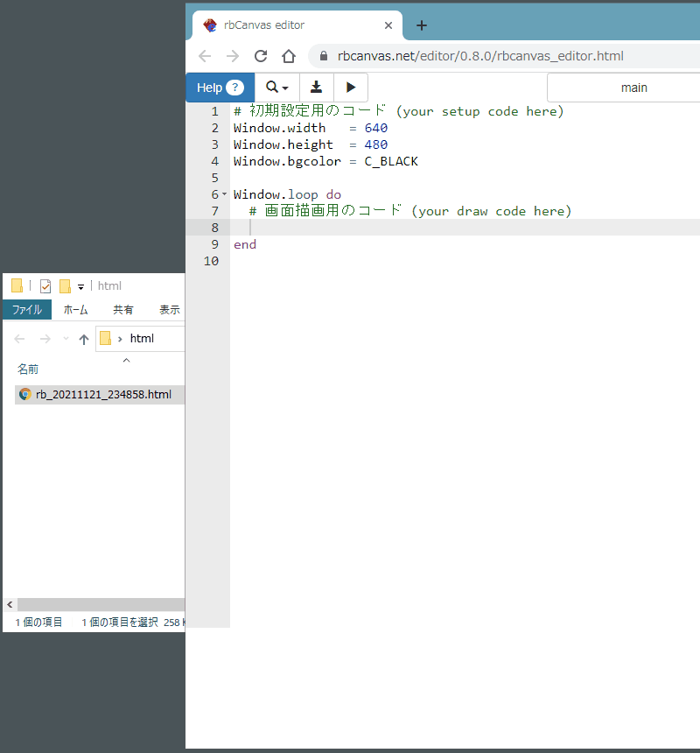The height and width of the screenshot is (753, 700).
Task: Go up one folder in File Explorer
Action: pos(84,339)
